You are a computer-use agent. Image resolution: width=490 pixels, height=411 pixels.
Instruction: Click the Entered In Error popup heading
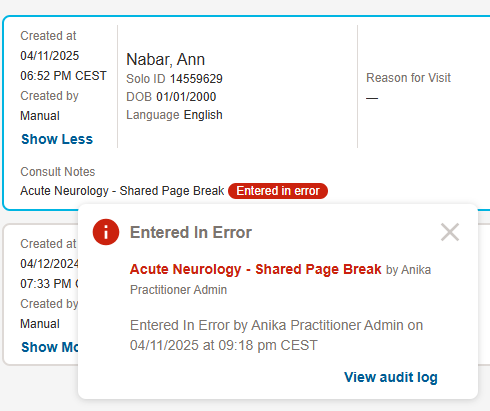point(191,232)
